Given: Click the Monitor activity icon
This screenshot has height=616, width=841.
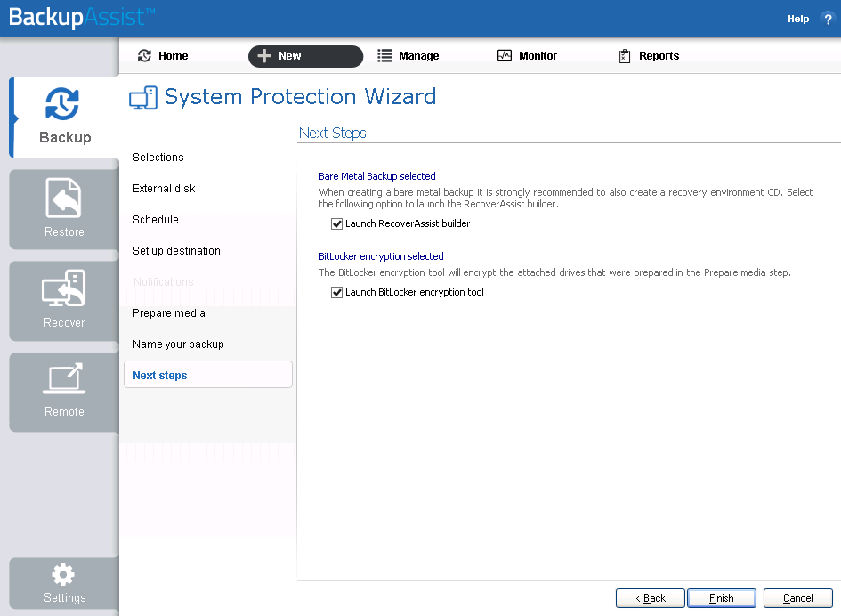Looking at the screenshot, I should tap(505, 56).
